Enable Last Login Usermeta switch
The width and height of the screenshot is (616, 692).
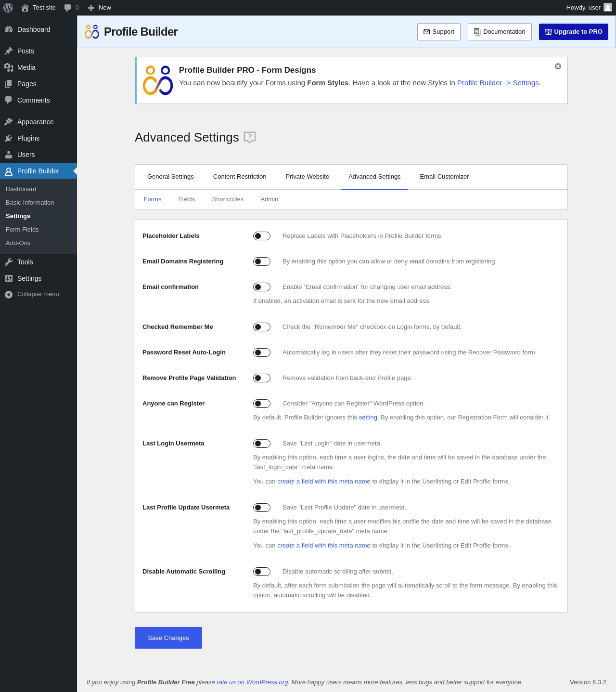tap(262, 444)
